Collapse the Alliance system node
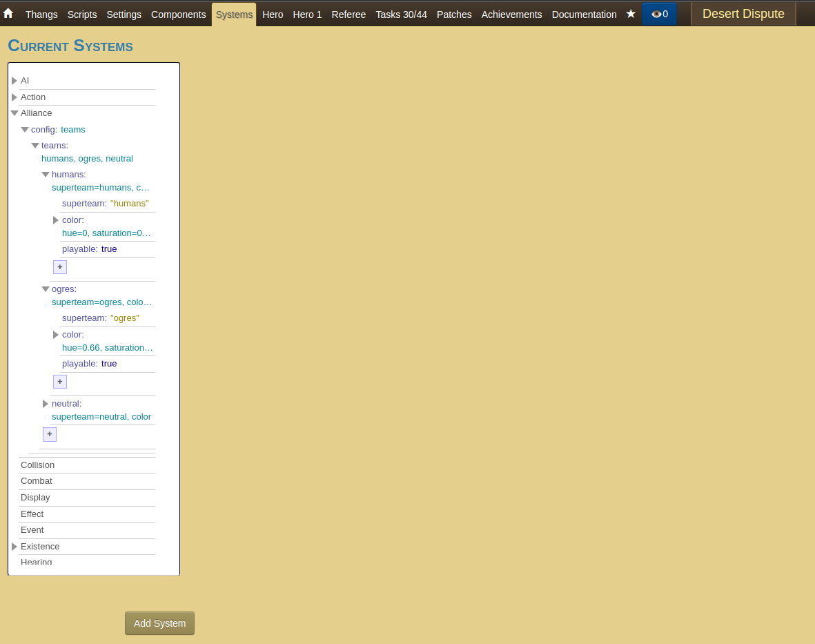 14,113
